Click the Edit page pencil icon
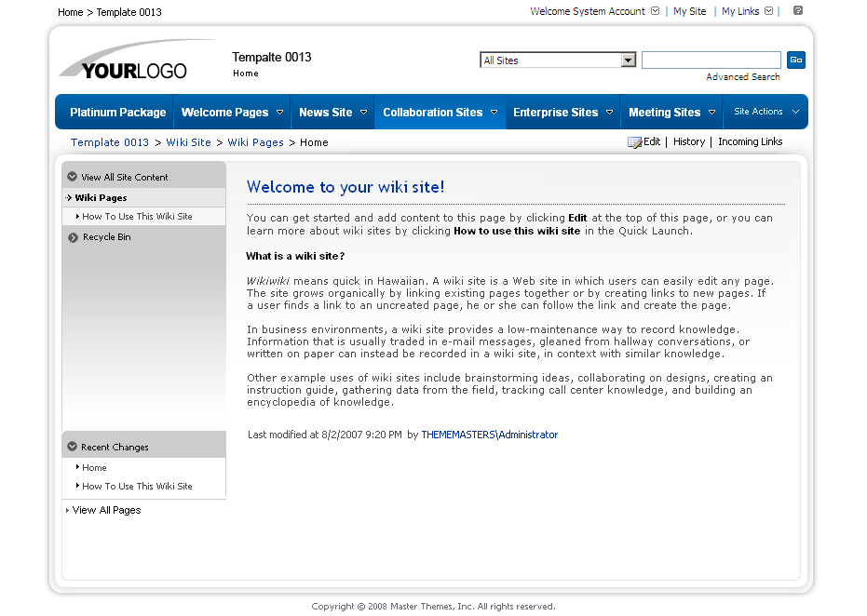 click(634, 142)
